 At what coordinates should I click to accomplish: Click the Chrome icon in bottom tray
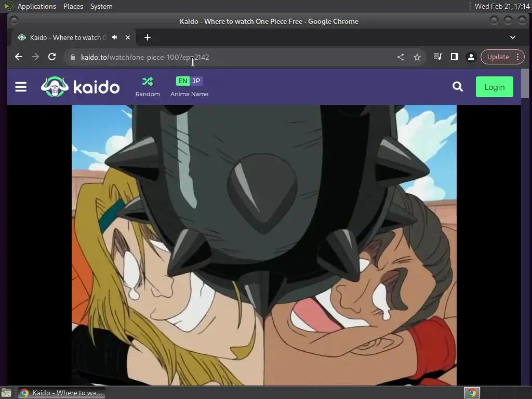point(472,393)
